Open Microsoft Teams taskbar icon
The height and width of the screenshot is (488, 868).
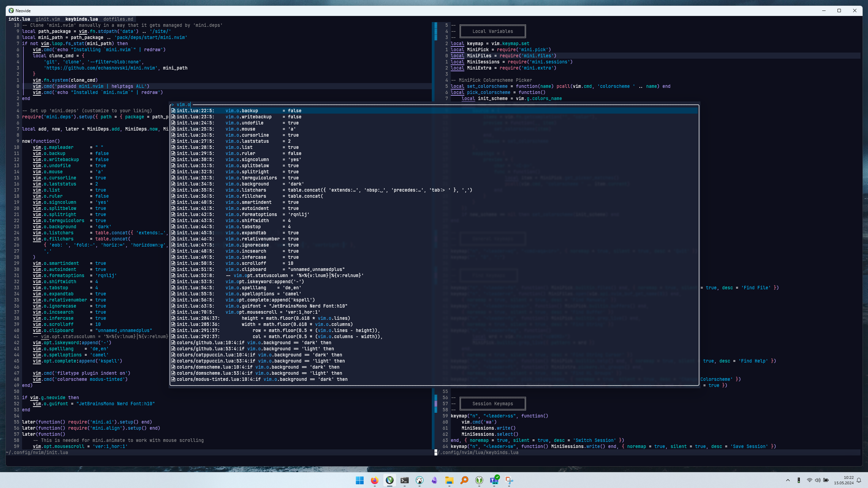[x=494, y=480]
